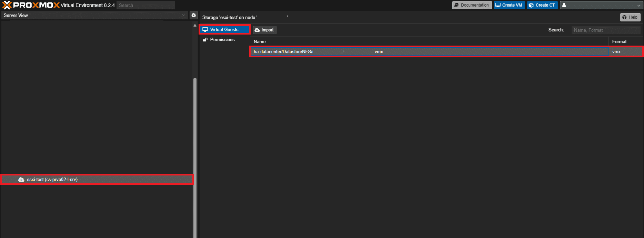Image resolution: width=644 pixels, height=238 pixels.
Task: Focus the top Search field
Action: coord(146,5)
